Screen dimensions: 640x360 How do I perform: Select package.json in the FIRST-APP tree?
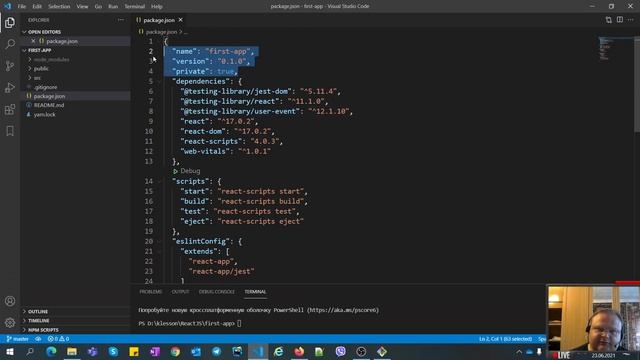pos(49,96)
